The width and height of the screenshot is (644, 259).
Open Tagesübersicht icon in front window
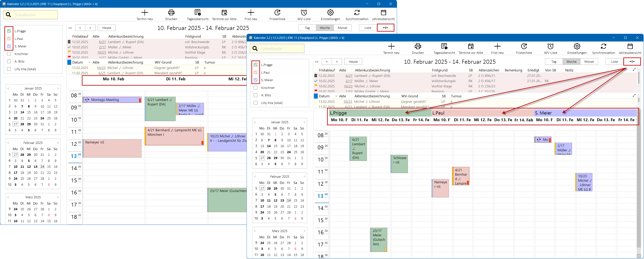pyautogui.click(x=444, y=46)
